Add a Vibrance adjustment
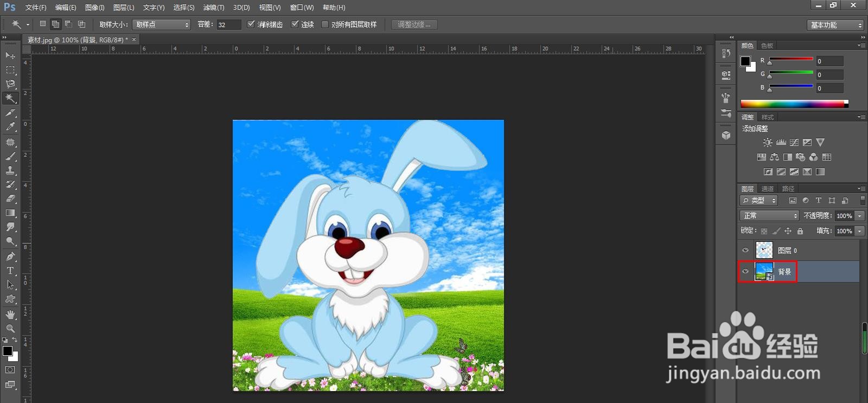The width and height of the screenshot is (868, 403). pos(820,142)
